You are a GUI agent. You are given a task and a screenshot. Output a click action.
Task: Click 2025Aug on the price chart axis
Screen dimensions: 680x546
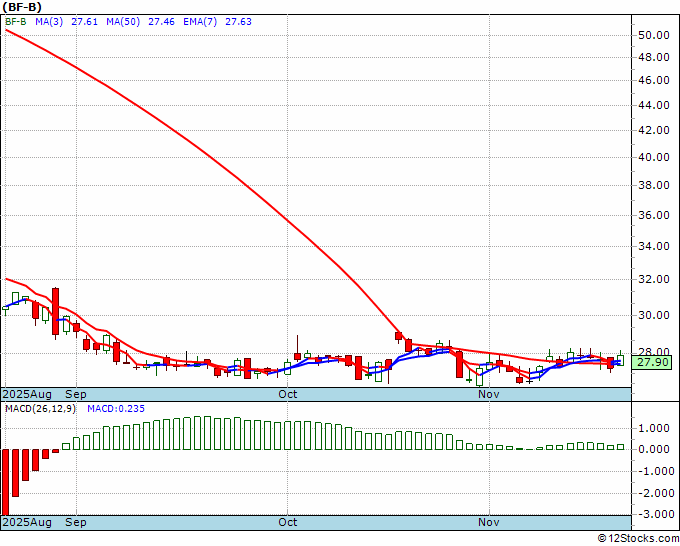click(27, 394)
